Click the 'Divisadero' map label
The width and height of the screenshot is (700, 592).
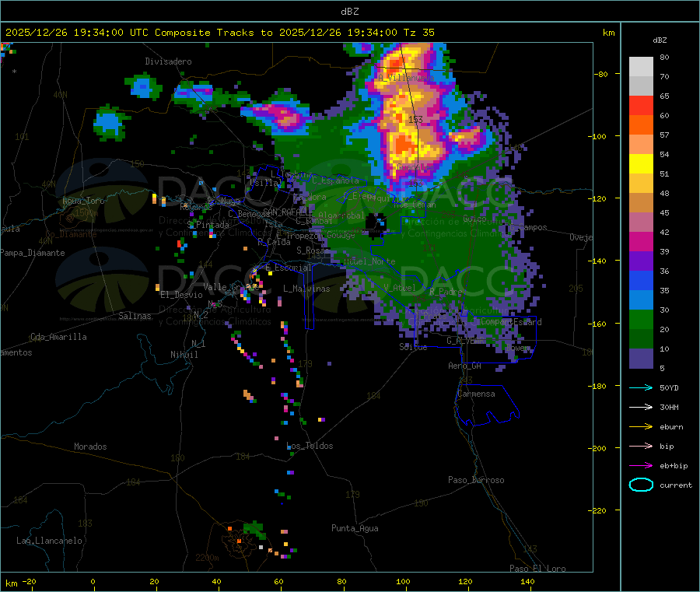pyautogui.click(x=168, y=61)
